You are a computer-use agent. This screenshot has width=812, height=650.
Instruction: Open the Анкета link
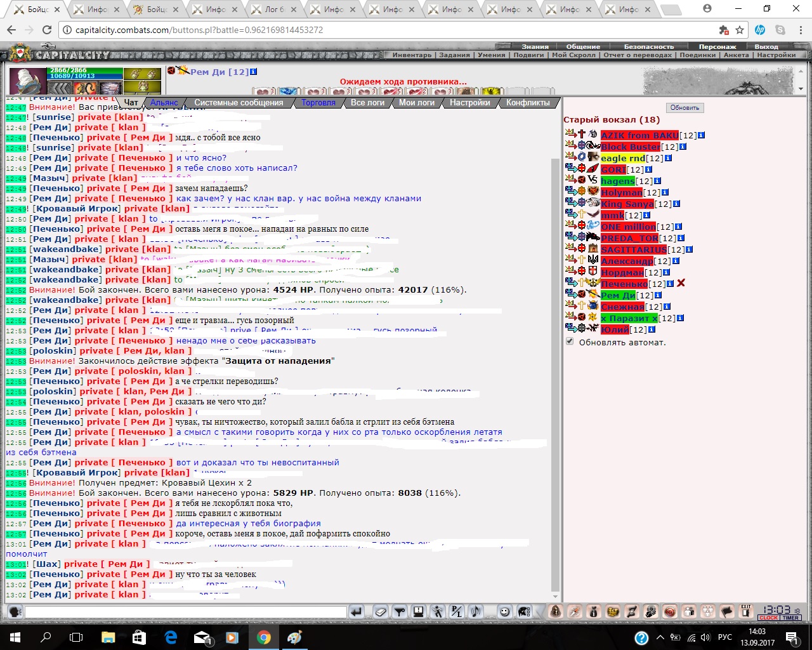(737, 55)
